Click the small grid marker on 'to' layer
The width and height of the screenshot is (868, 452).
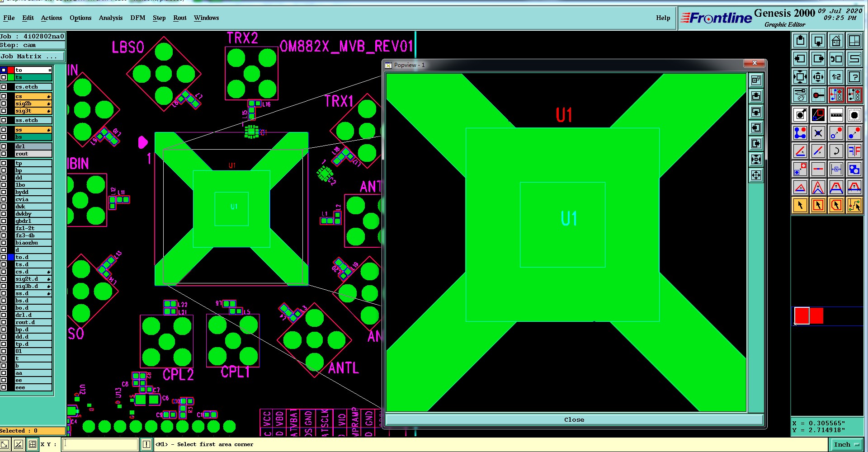(x=50, y=70)
